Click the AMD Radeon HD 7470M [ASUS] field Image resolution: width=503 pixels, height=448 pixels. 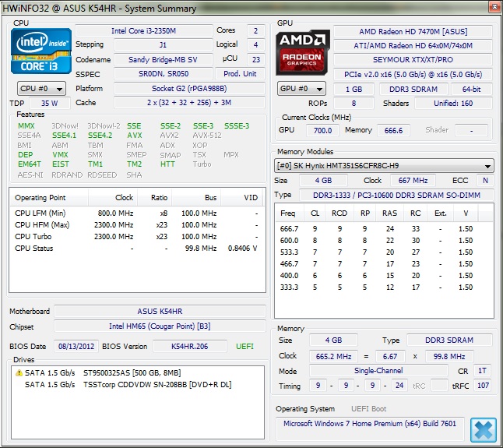413,31
